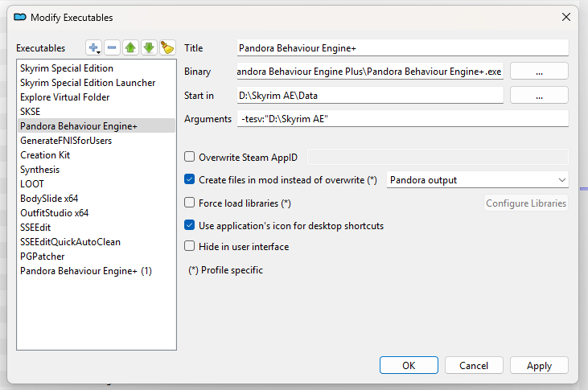Click the broom reset icon

167,47
